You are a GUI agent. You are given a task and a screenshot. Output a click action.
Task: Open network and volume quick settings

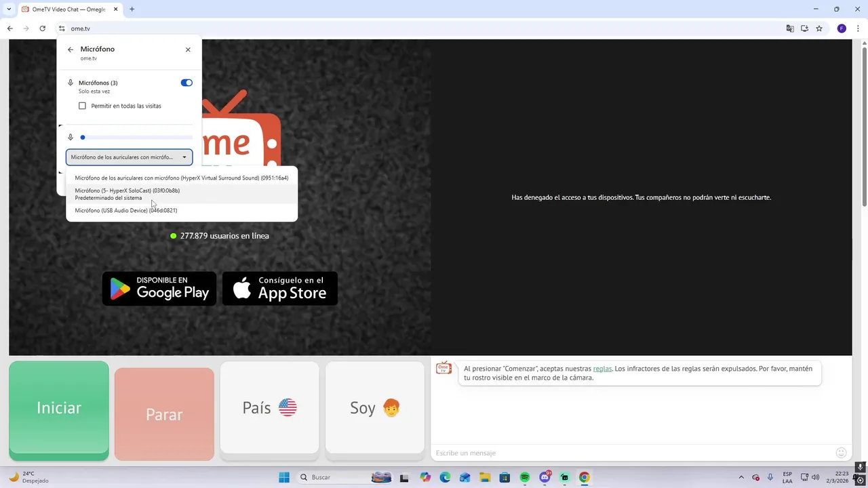(x=810, y=477)
